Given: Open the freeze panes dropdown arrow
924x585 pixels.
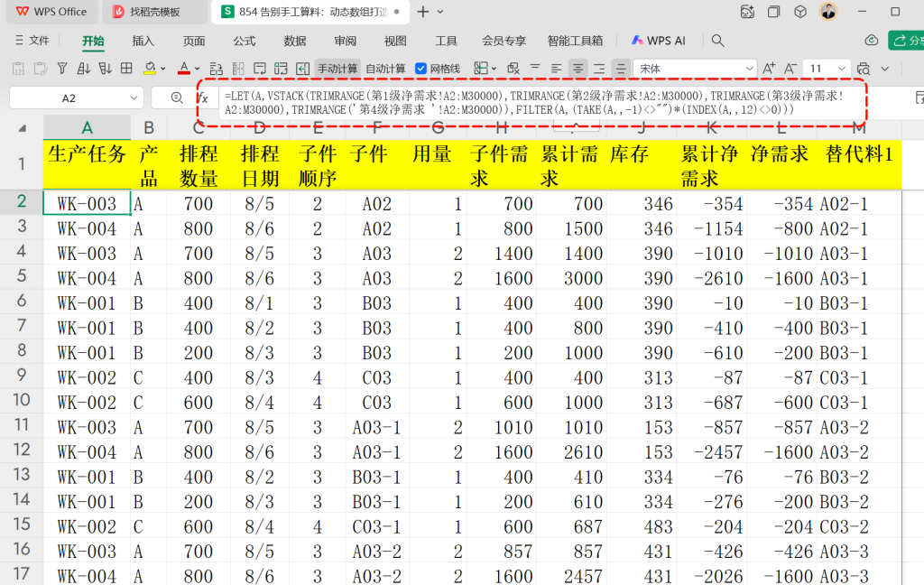Looking at the screenshot, I should (494, 69).
